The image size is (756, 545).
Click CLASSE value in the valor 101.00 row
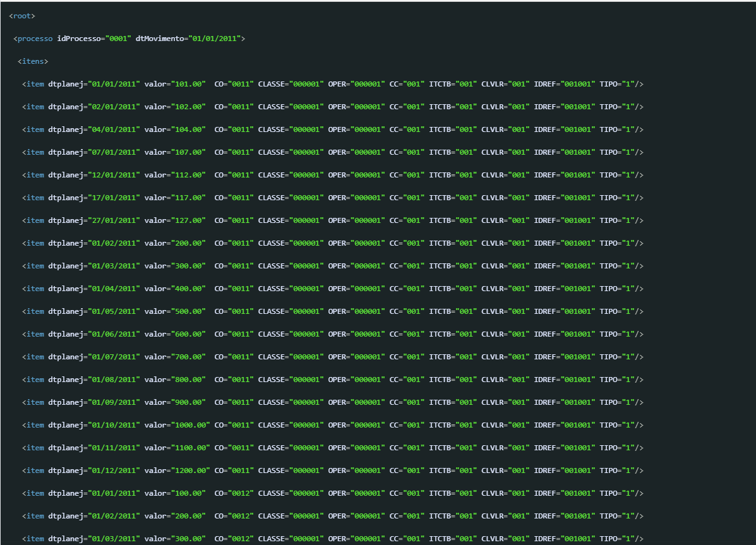tap(307, 84)
